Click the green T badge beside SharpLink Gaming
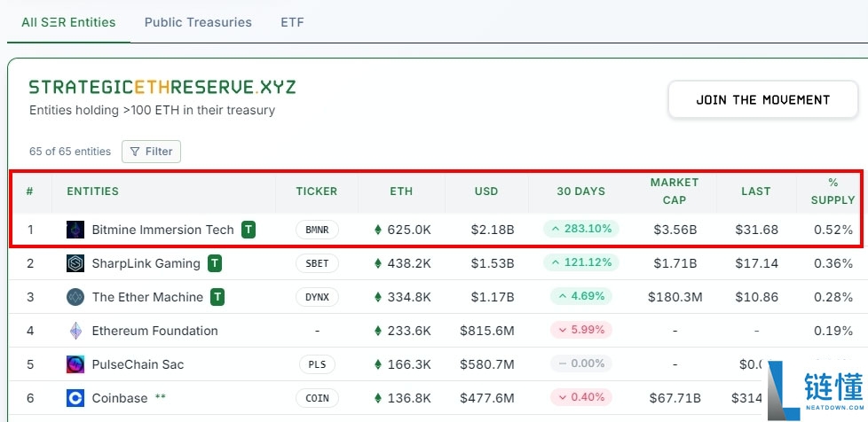Screen dimensions: 868x422 click(x=215, y=263)
